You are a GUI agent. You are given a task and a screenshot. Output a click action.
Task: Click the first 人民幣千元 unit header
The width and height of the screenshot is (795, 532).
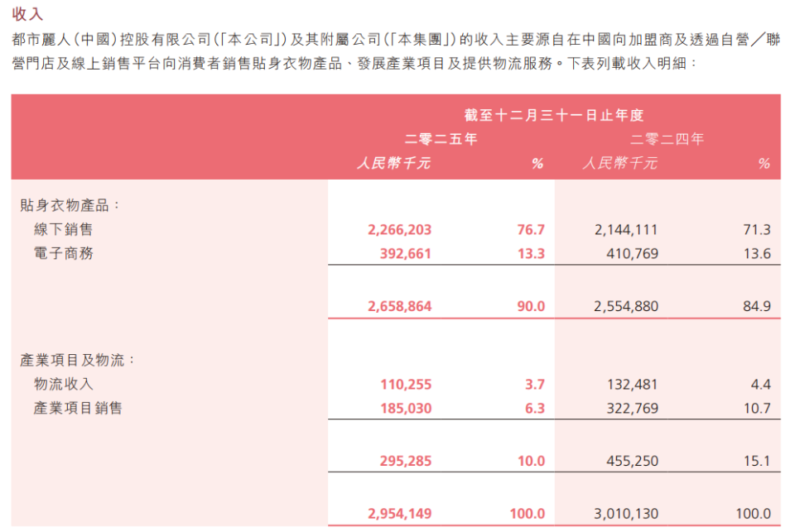(x=393, y=163)
